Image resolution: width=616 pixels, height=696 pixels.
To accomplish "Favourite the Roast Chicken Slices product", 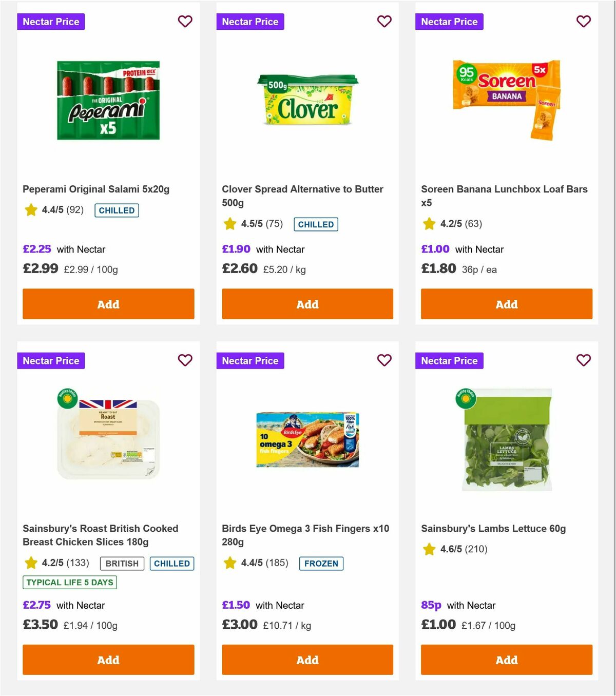I will (x=185, y=361).
